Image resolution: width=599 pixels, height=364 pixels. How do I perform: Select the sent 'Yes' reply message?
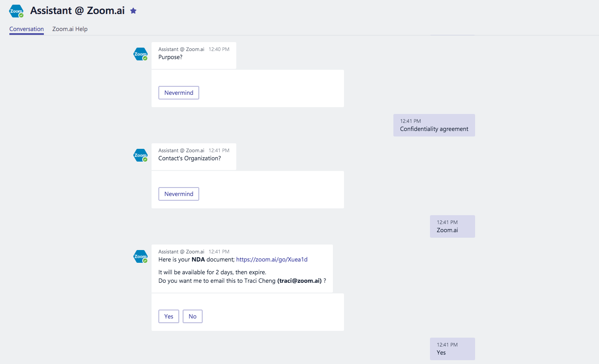(x=453, y=349)
